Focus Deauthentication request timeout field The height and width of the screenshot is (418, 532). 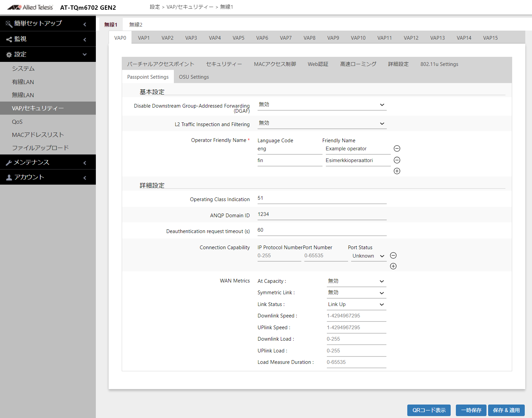point(322,230)
